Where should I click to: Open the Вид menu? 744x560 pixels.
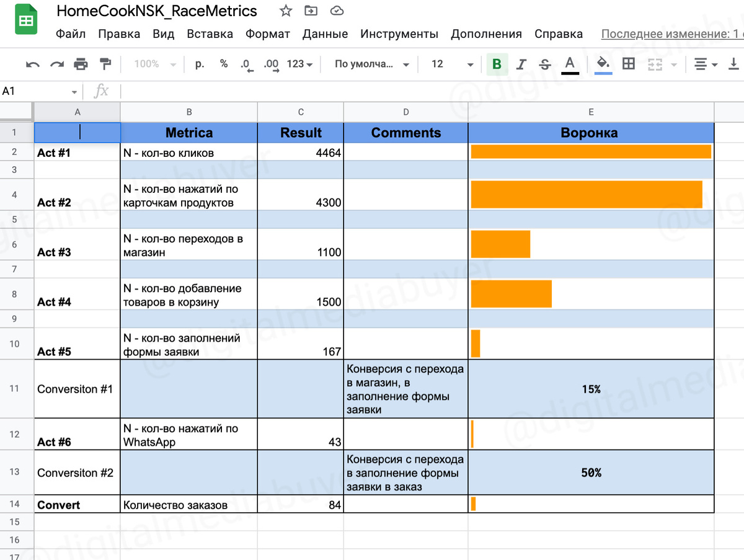pos(164,34)
